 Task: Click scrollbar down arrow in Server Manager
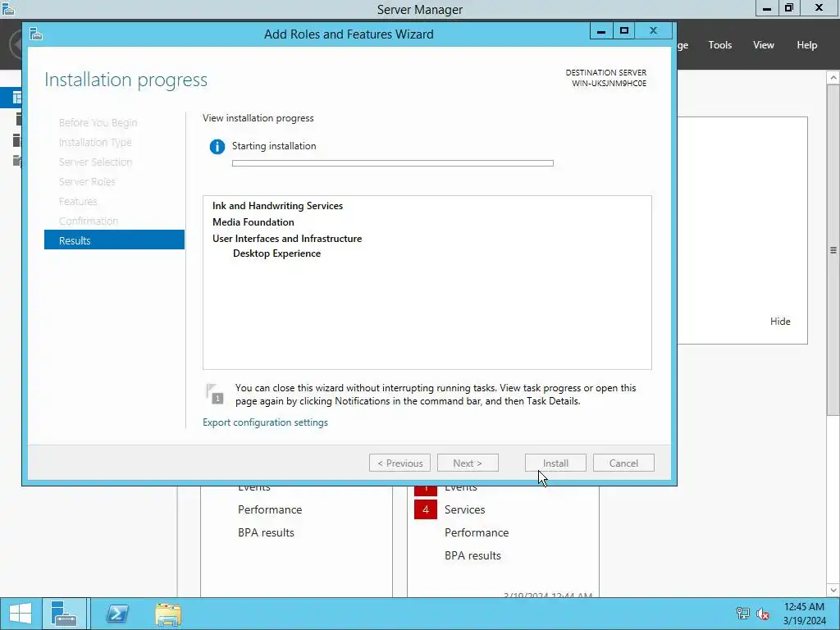(833, 590)
